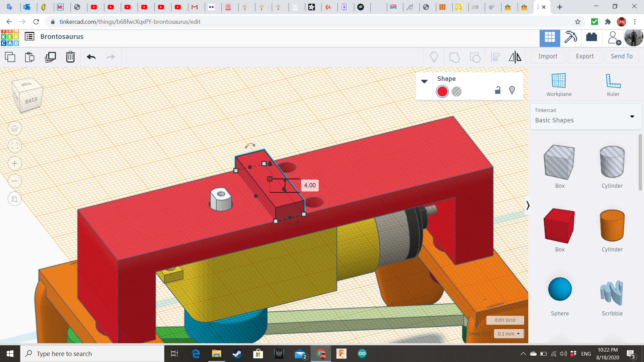Switch shape to Hole mode
Image resolution: width=644 pixels, height=362 pixels.
coord(457,92)
